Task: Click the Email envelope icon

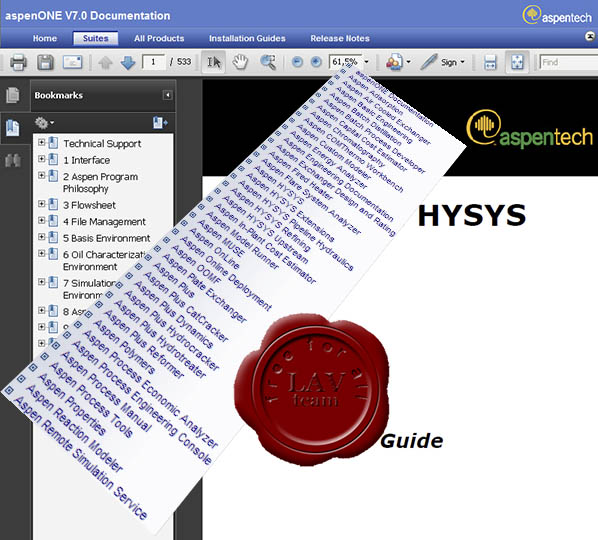Action: point(72,62)
